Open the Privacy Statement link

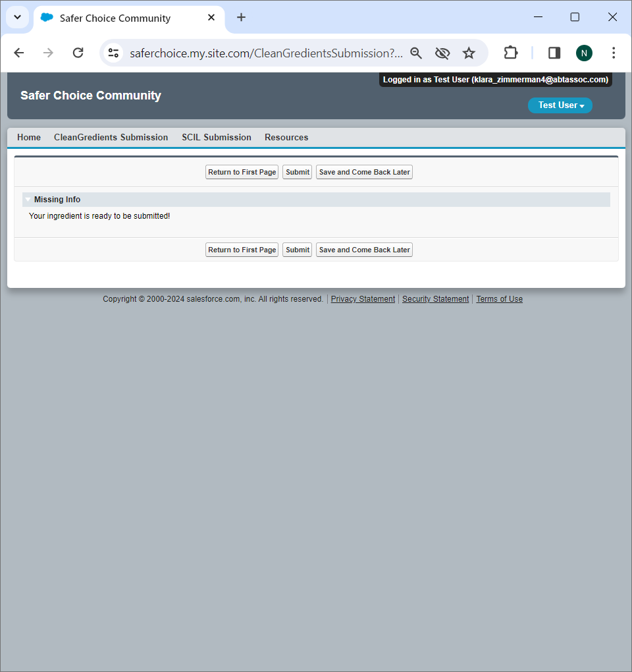(363, 299)
